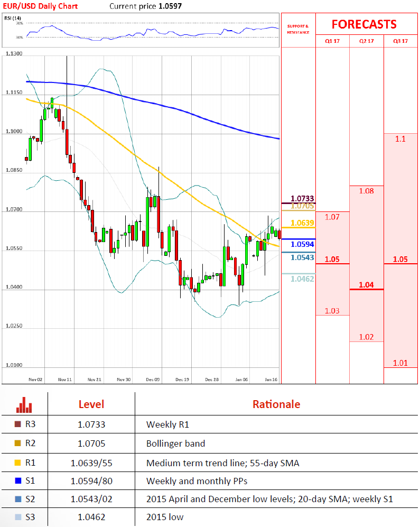
Task: Click the Q1 17 forecast value 1.03
Action: (332, 311)
